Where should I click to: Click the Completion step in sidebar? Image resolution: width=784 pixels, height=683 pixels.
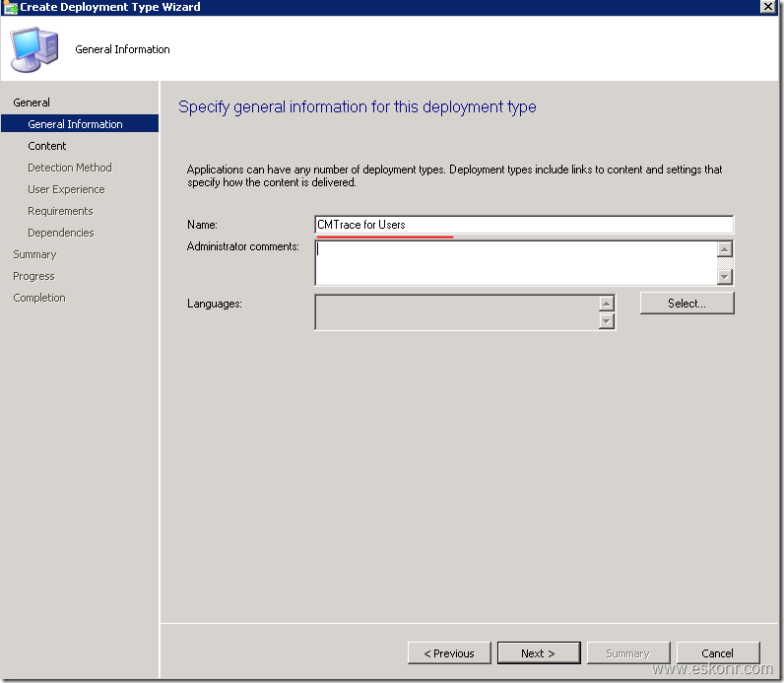39,298
